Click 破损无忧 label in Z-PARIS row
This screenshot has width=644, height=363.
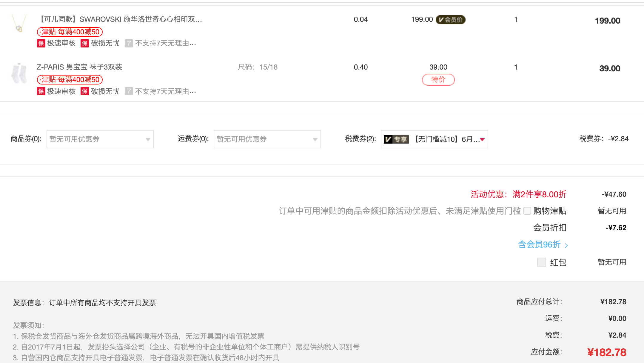(105, 91)
